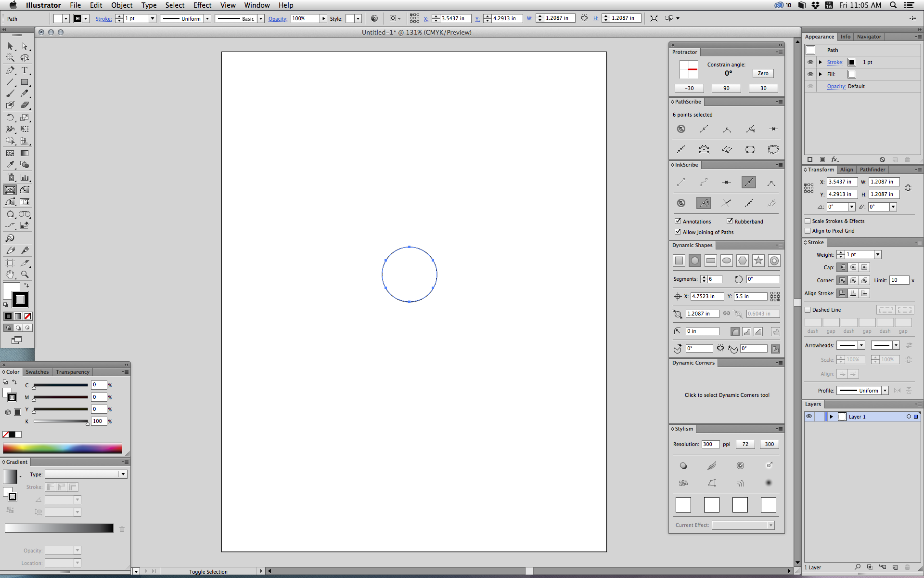
Task: Select the Hand tool
Action: (10, 275)
